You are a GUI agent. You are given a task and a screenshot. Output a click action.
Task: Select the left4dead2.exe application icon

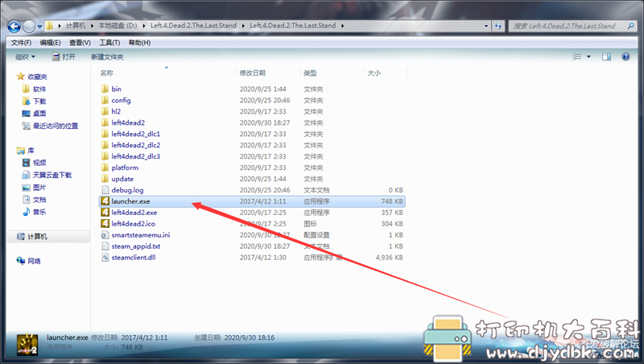click(105, 213)
